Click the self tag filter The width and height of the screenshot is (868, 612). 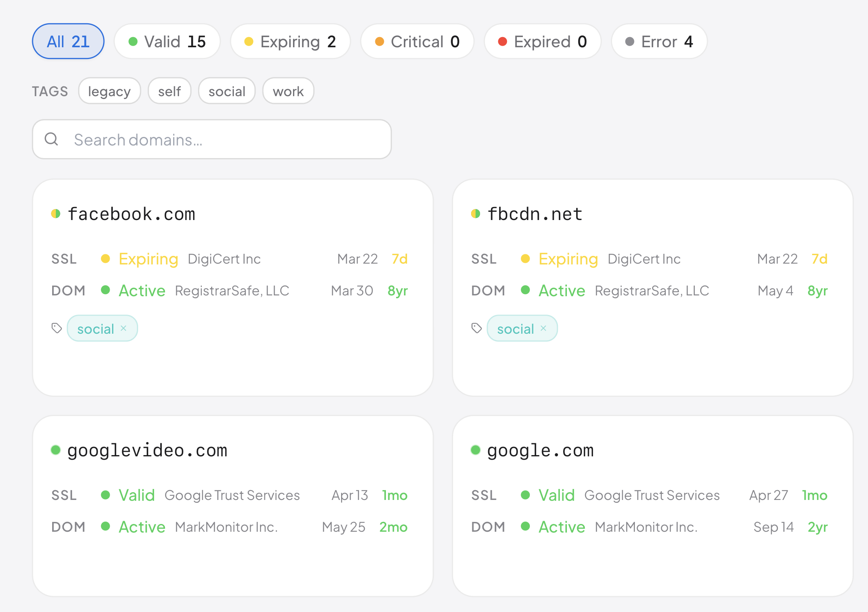point(170,91)
